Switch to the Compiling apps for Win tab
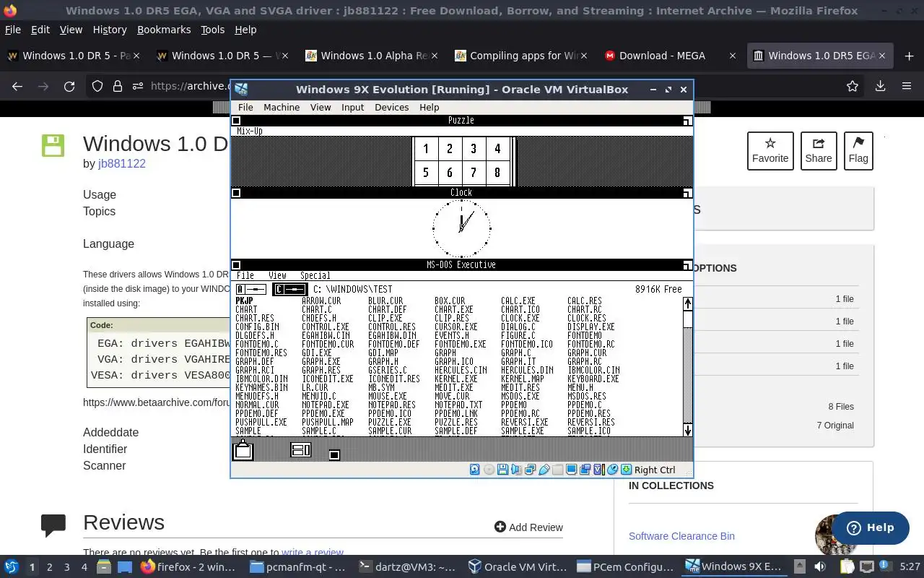The height and width of the screenshot is (578, 924). [x=521, y=56]
